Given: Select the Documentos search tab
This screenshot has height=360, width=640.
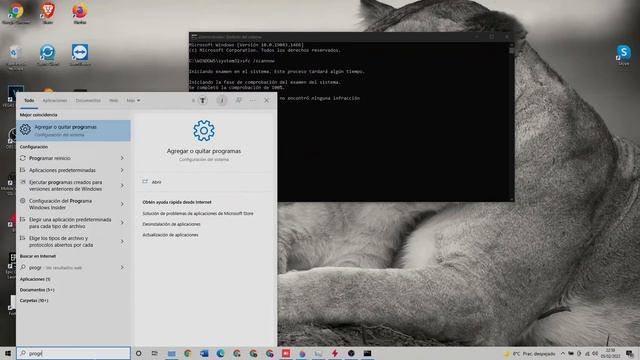Looking at the screenshot, I should point(88,100).
